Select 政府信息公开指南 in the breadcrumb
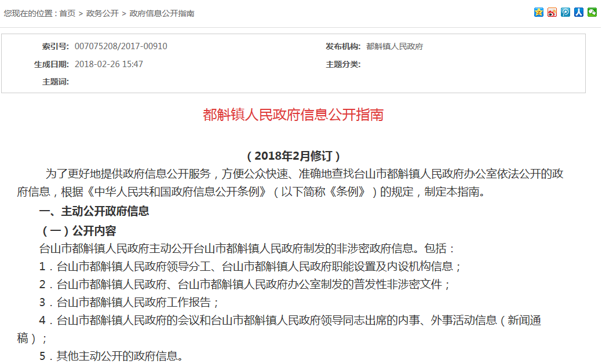Screen dimensions: 602x364 pos(162,13)
